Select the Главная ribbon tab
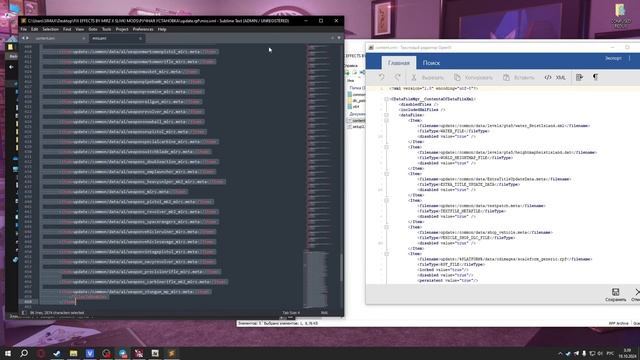Viewport: 640px width, 360px height. pos(398,63)
